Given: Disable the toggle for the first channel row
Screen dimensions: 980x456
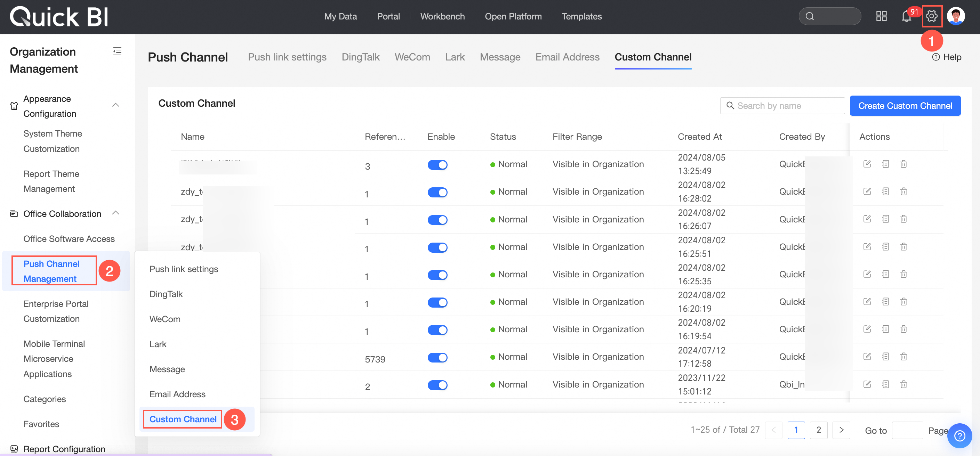Looking at the screenshot, I should pos(437,165).
